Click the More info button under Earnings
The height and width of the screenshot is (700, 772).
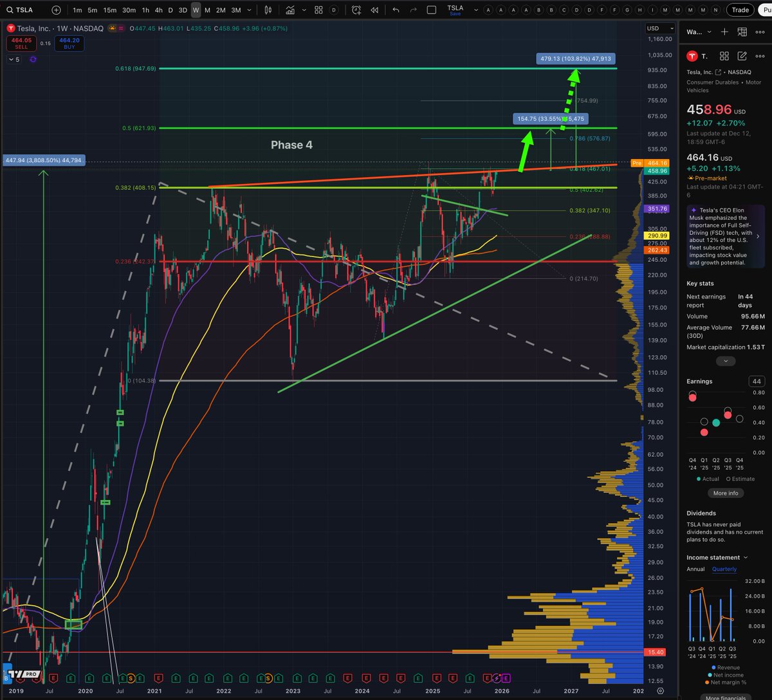coord(726,493)
